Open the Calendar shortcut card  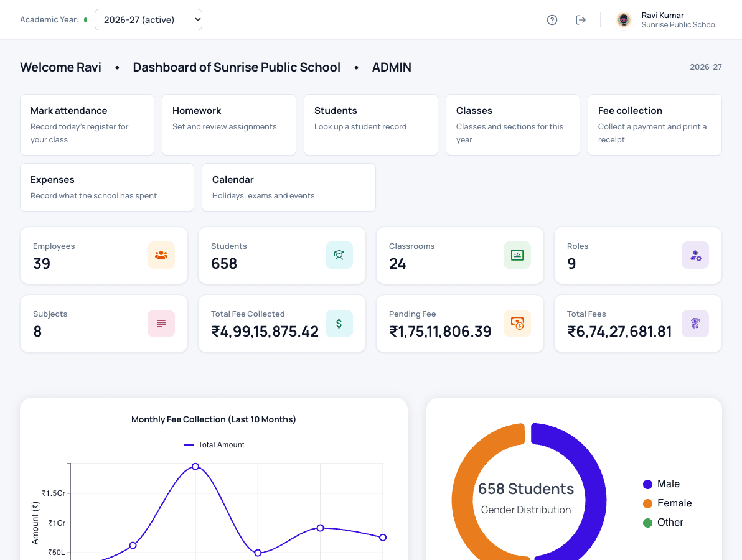click(289, 187)
